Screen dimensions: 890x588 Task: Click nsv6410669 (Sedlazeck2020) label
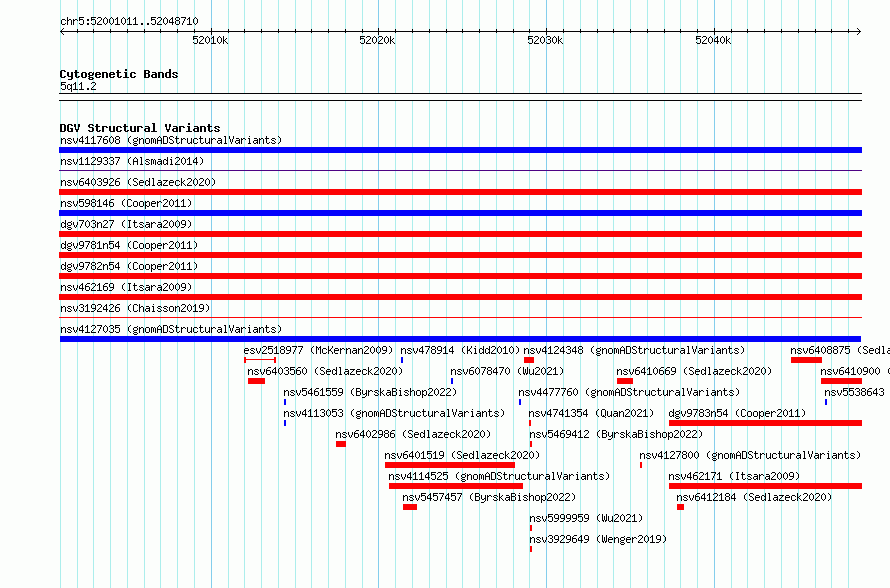pyautogui.click(x=694, y=371)
